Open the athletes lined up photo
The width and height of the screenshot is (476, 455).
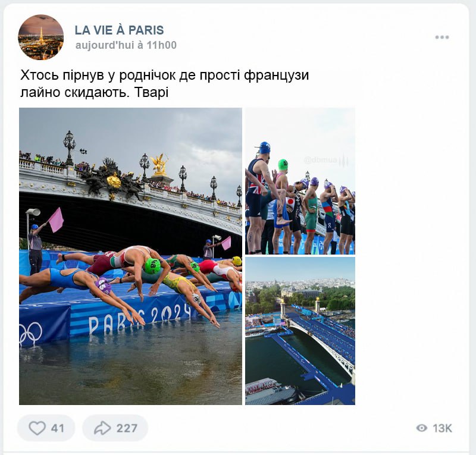300,181
